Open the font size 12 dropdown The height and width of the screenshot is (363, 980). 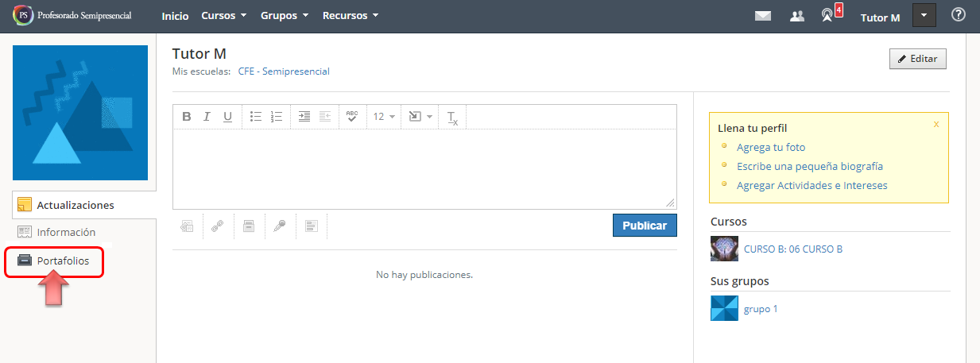tap(384, 117)
